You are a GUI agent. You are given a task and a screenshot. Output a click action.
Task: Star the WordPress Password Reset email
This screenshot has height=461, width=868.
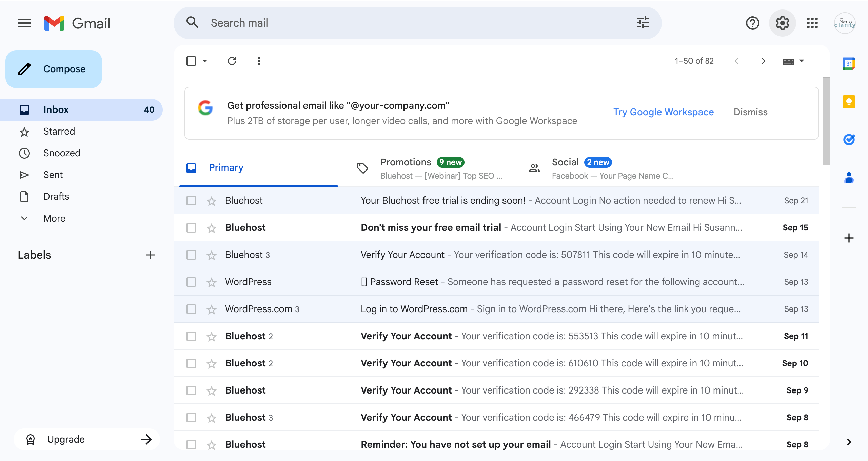click(x=212, y=282)
